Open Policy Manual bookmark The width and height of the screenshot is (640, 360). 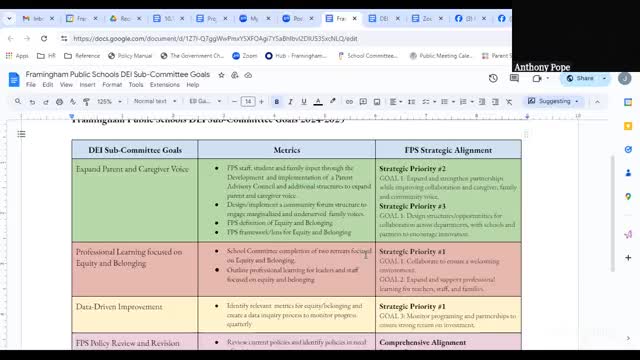pos(130,56)
